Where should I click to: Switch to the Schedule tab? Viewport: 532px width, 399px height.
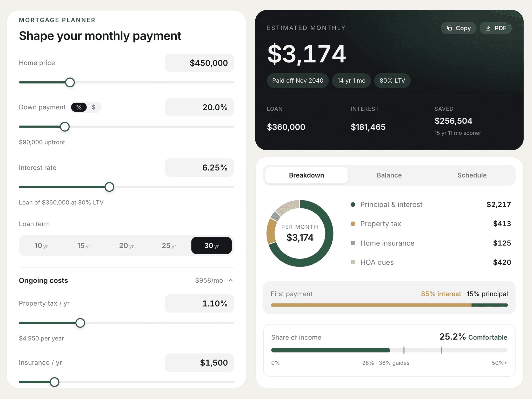472,175
